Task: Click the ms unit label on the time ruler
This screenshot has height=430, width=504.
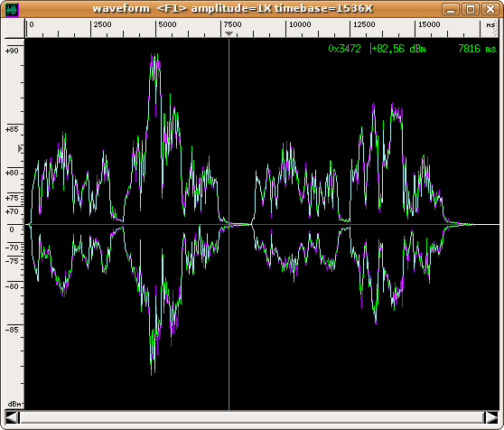Action: (x=490, y=24)
